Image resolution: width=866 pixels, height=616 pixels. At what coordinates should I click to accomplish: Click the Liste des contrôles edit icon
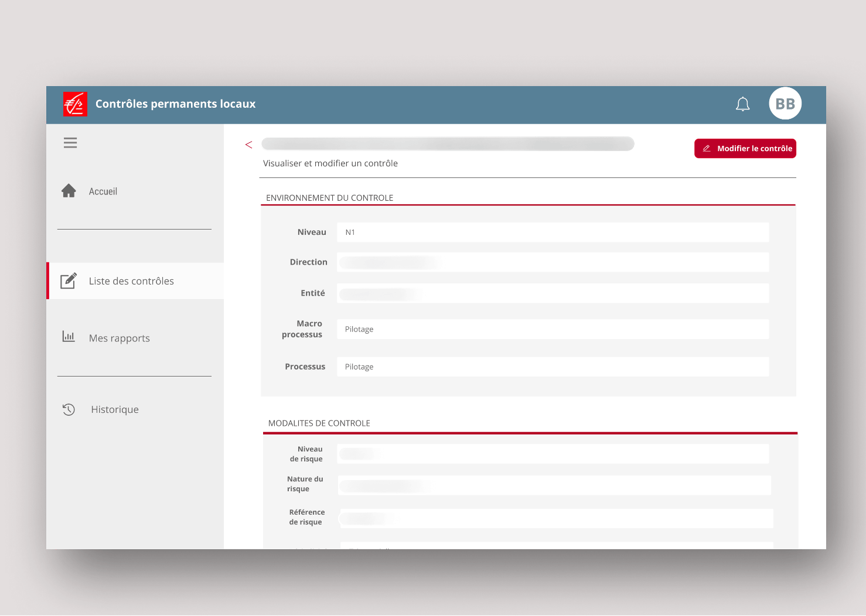click(69, 281)
